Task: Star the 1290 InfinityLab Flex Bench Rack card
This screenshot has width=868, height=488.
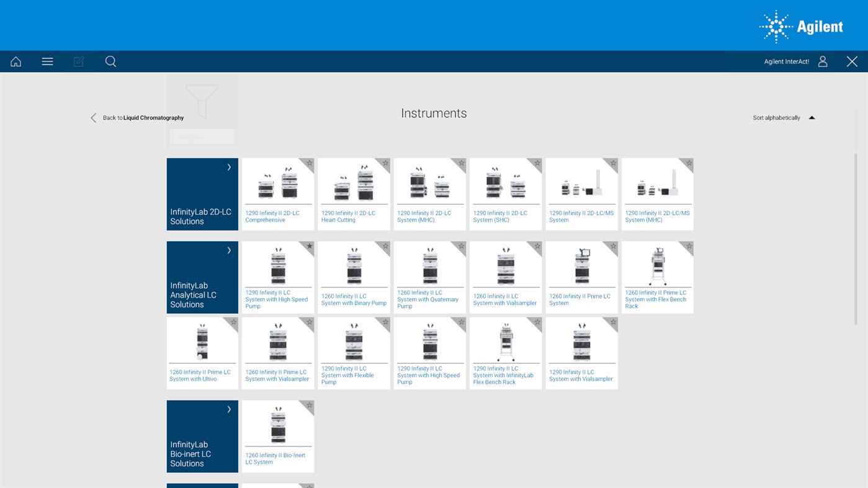Action: point(537,322)
